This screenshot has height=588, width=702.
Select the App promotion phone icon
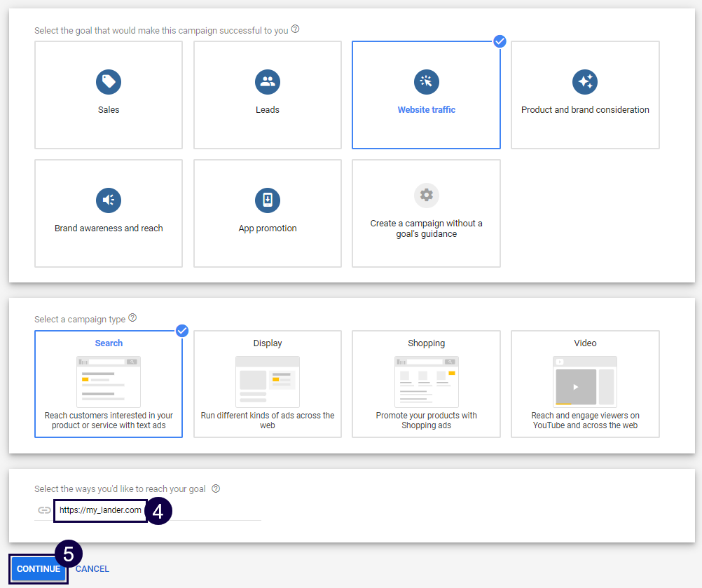coord(267,200)
